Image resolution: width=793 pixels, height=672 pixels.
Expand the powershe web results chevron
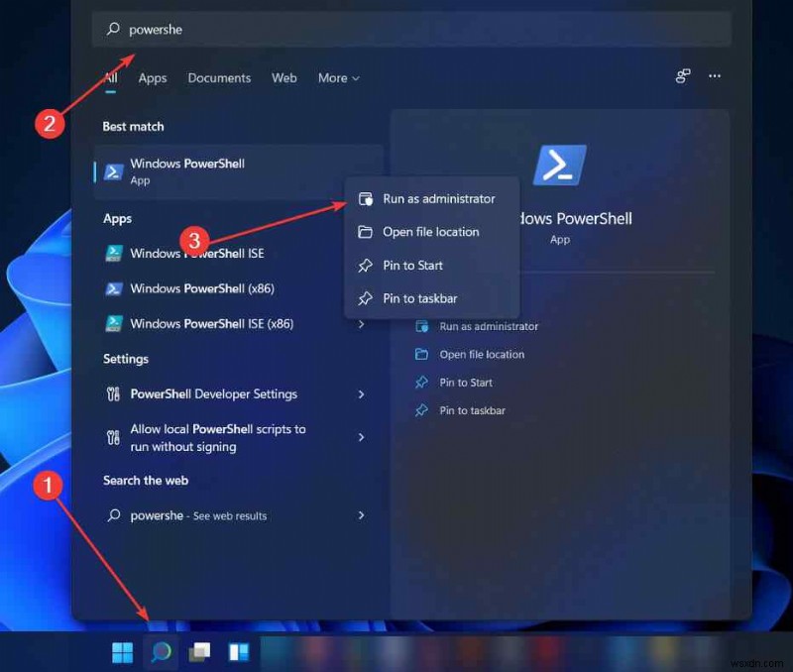362,515
